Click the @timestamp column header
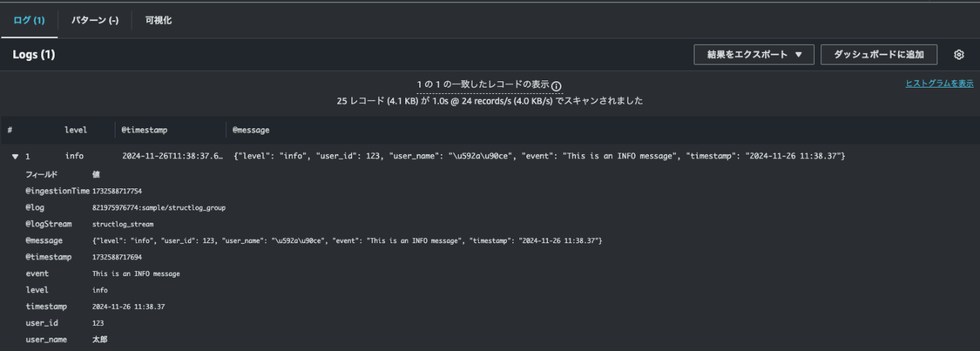980x351 pixels. [145, 130]
